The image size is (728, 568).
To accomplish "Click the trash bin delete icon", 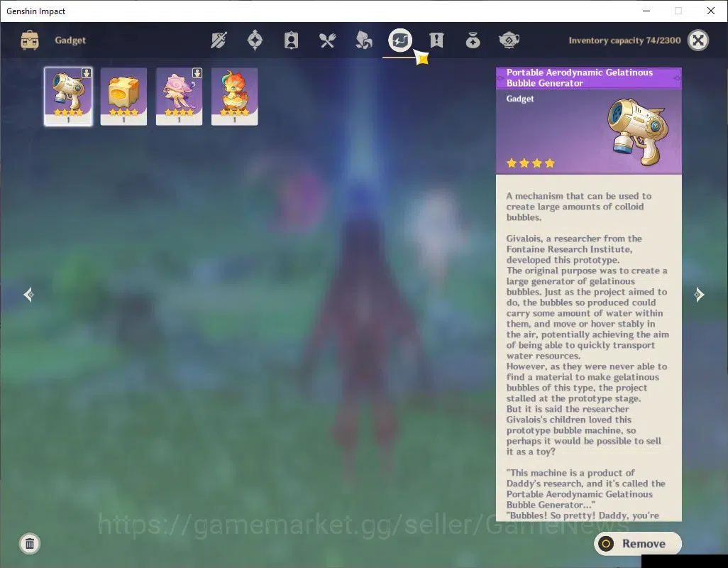I will coord(30,544).
